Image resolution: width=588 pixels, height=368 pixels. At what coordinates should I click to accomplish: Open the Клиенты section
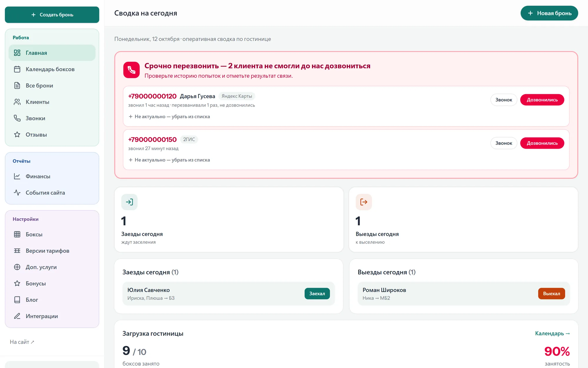click(52, 102)
